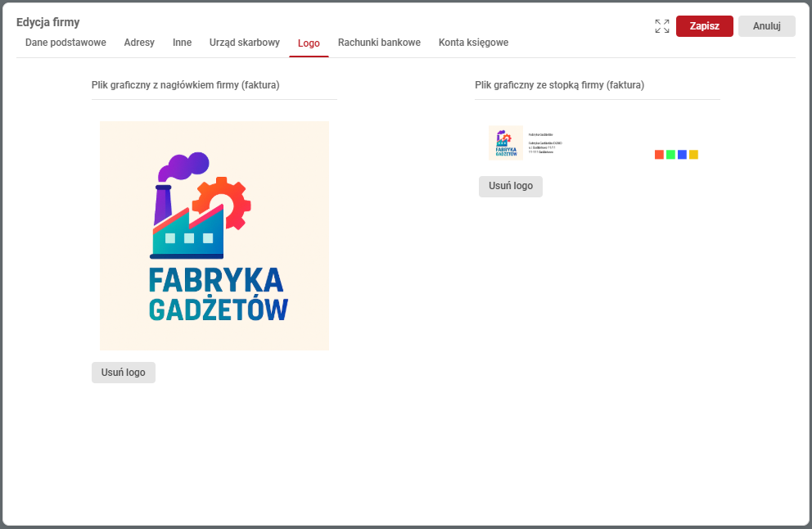Remove the footer logo via Usuń logo
The height and width of the screenshot is (529, 812).
(x=510, y=186)
